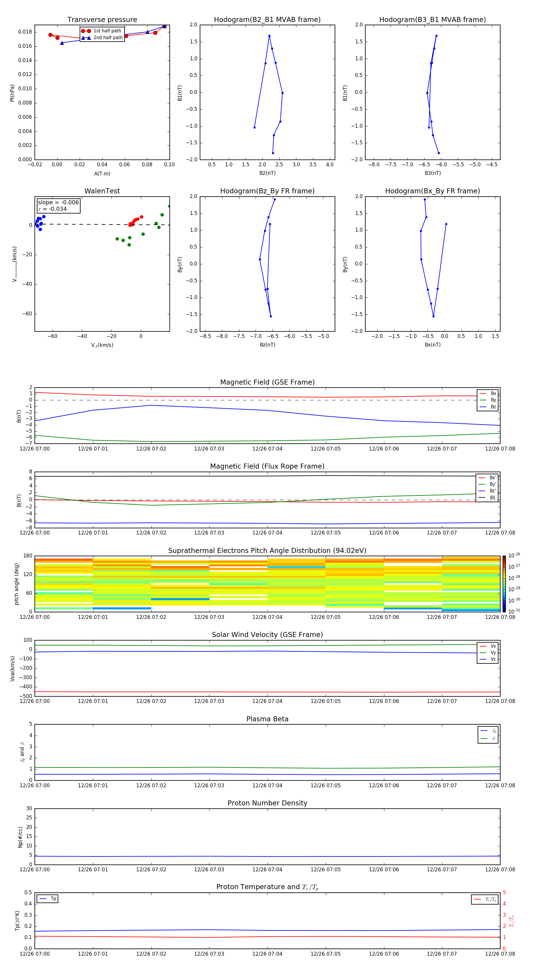Click the 'WalenTest' plot title
Viewport: 535px width, 980px height.
(102, 191)
